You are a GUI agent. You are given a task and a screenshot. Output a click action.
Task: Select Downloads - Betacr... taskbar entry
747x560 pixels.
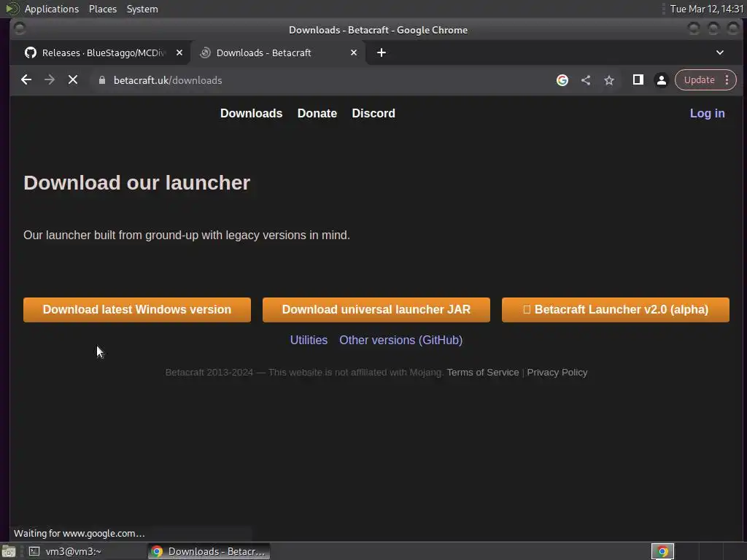[x=209, y=551]
